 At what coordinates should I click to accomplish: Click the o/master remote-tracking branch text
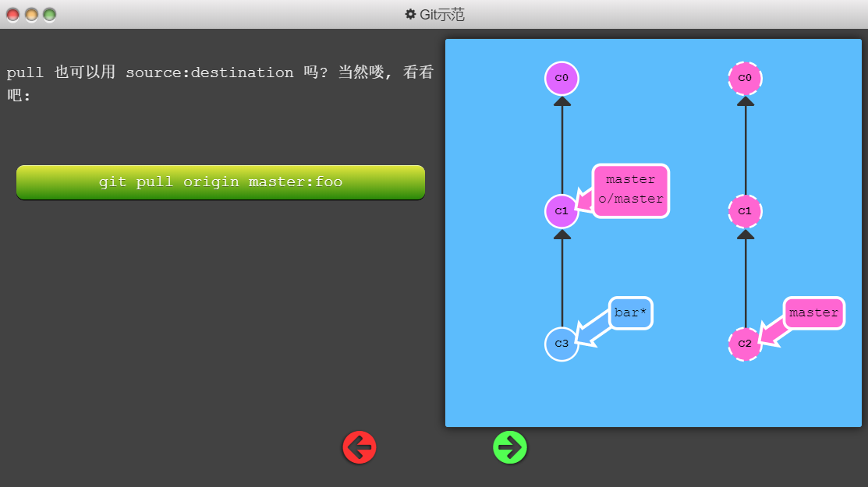(x=631, y=199)
